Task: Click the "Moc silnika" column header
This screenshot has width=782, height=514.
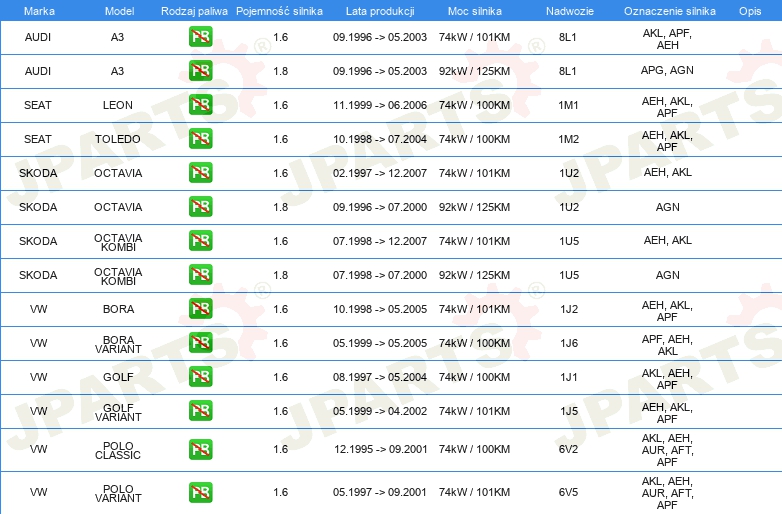Action: (475, 11)
